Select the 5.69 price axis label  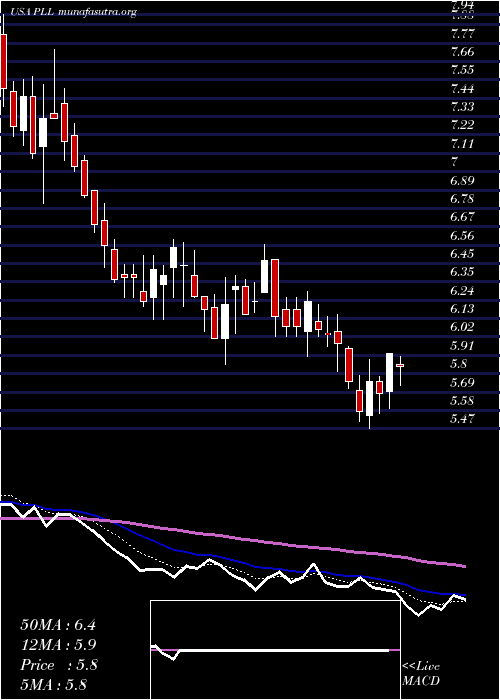(x=462, y=382)
